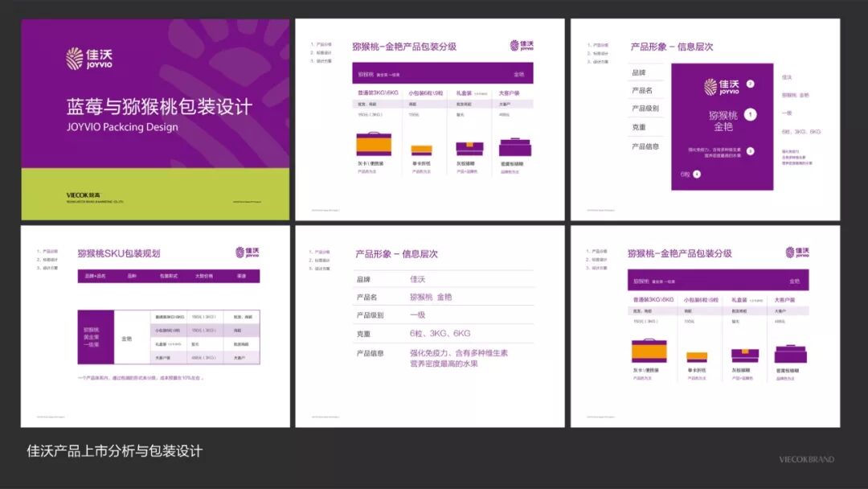Click the 产品级别 label left of the purple card
The width and height of the screenshot is (868, 489).
[x=645, y=109]
